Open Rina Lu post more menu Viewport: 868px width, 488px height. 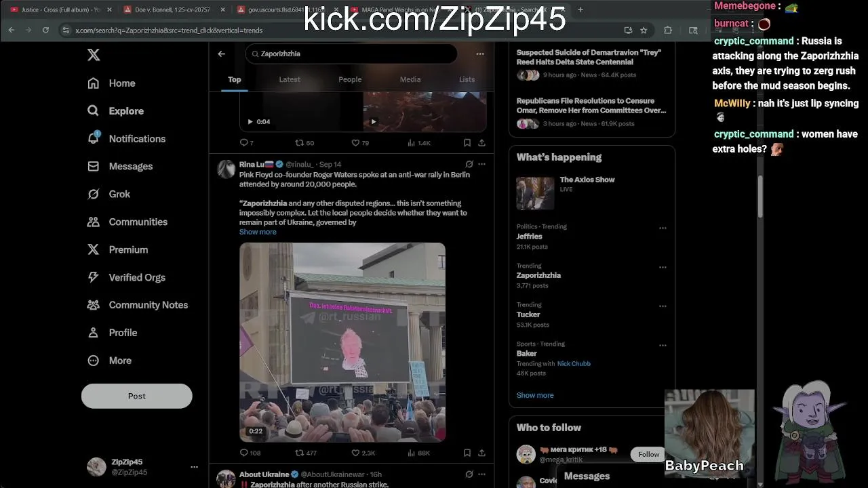(x=481, y=164)
